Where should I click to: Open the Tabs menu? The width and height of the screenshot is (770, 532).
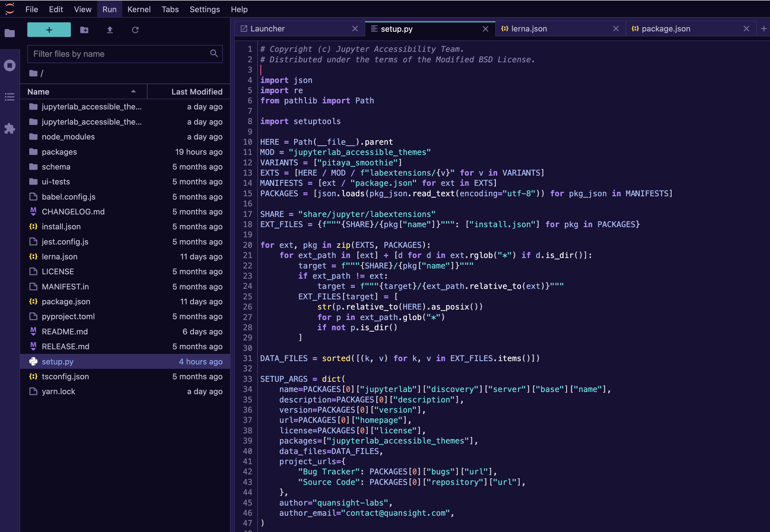170,9
